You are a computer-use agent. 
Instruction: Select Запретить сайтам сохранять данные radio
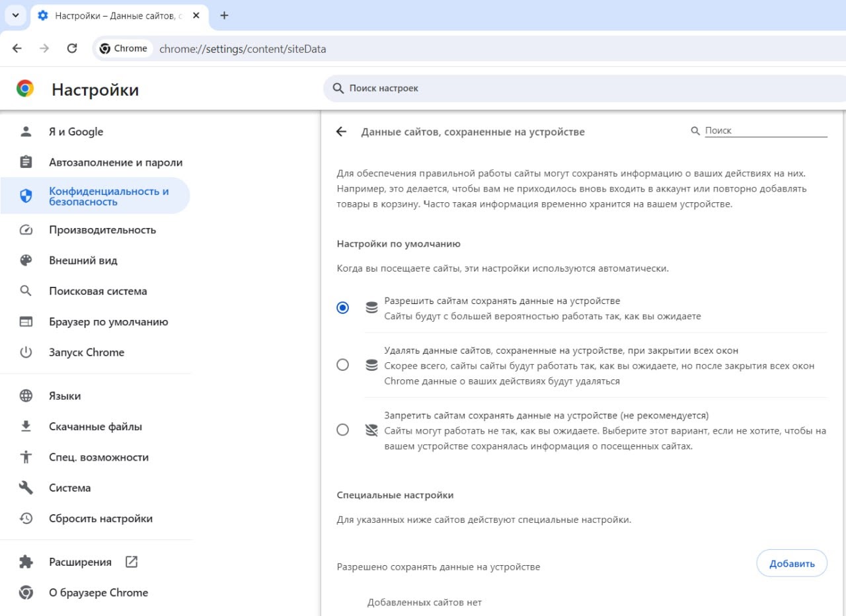[342, 430]
